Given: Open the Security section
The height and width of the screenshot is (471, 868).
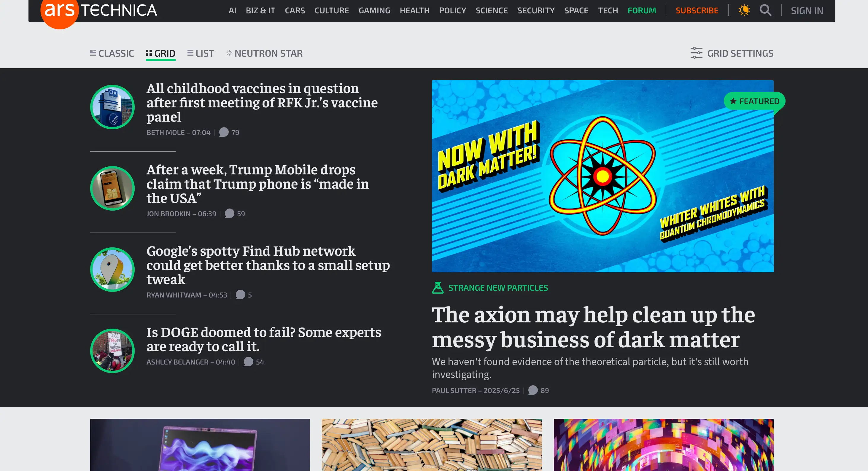Looking at the screenshot, I should point(536,10).
